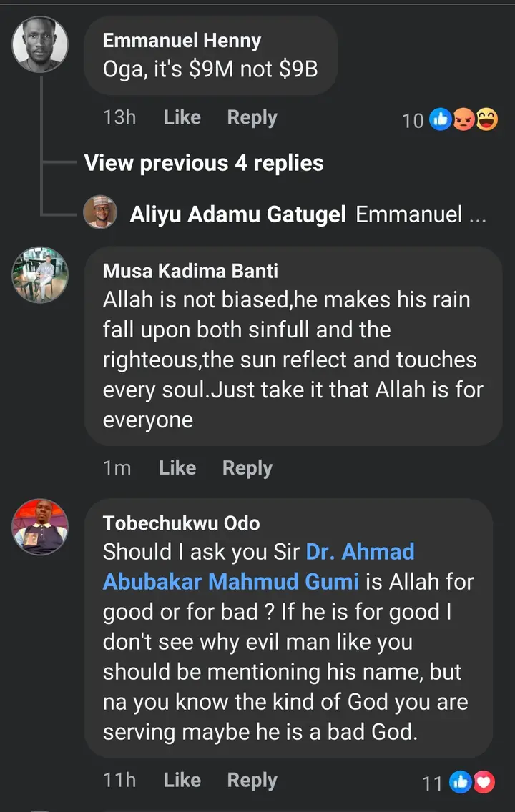Expand View previous 4 replies
Image resolution: width=515 pixels, height=812 pixels.
tap(204, 163)
